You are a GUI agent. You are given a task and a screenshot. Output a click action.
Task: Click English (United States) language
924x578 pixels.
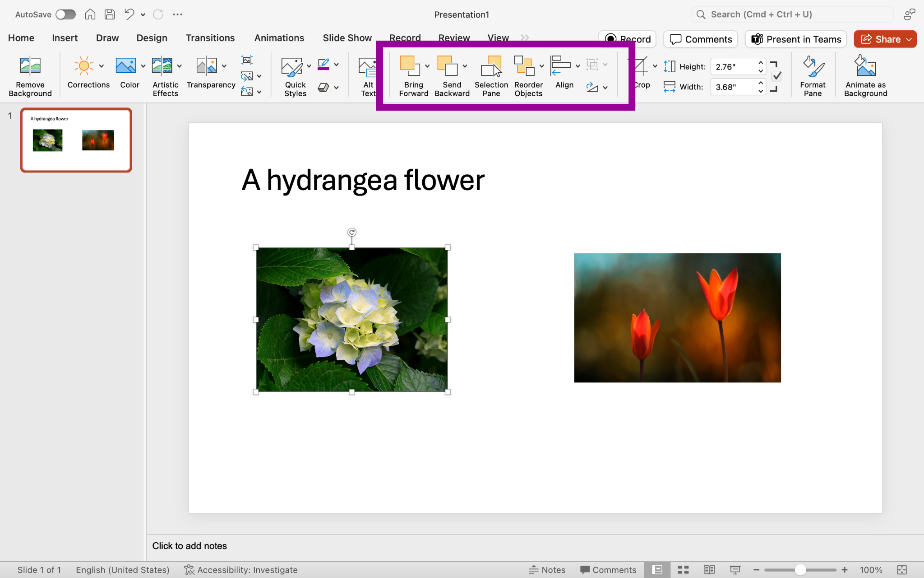pos(122,570)
